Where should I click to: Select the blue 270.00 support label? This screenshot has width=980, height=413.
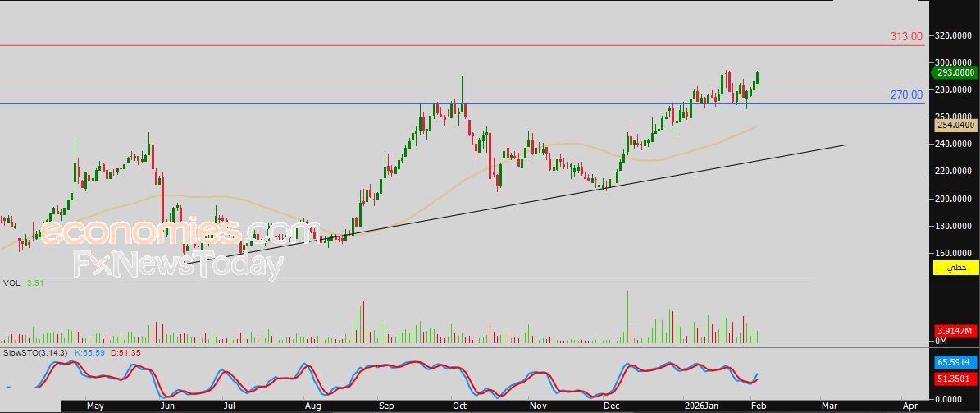(x=906, y=95)
